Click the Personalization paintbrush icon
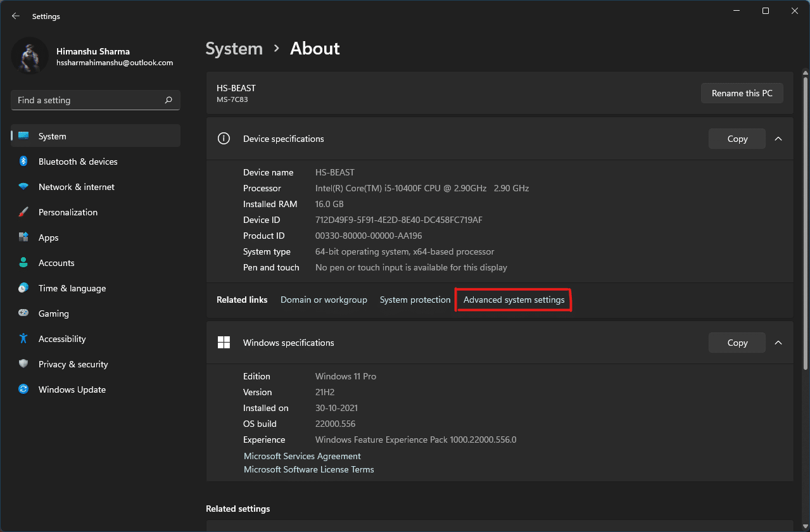 pos(23,212)
